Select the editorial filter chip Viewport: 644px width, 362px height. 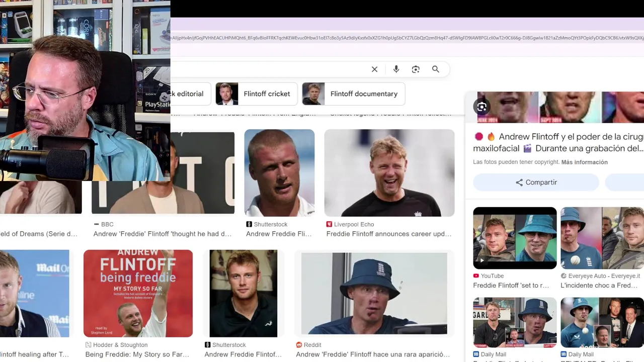point(190,94)
